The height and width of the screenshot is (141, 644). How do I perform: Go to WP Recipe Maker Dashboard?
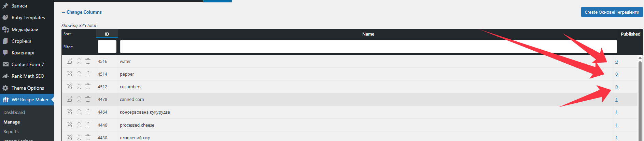click(x=14, y=112)
